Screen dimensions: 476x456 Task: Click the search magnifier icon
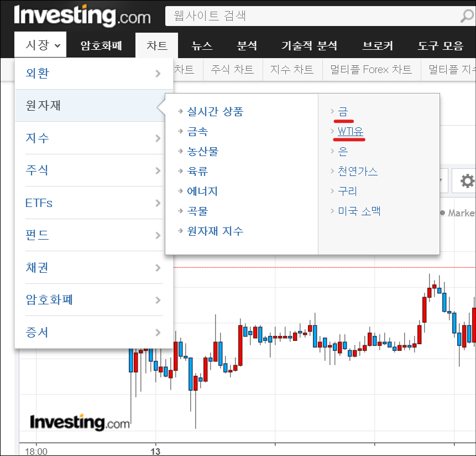click(x=467, y=16)
